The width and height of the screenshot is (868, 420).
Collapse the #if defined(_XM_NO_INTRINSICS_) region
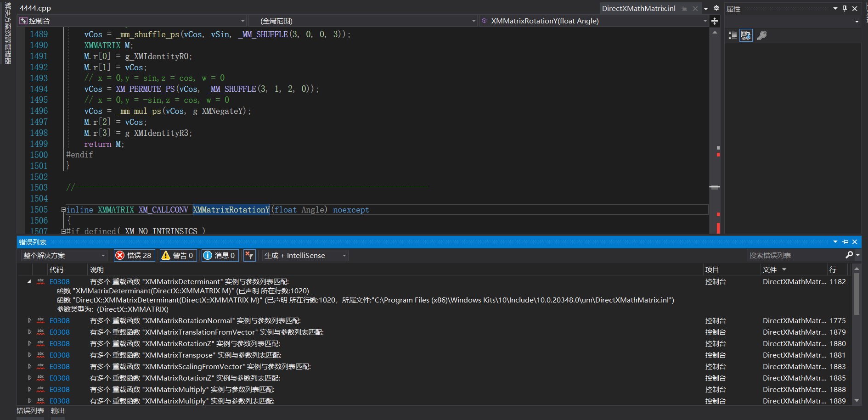click(63, 231)
